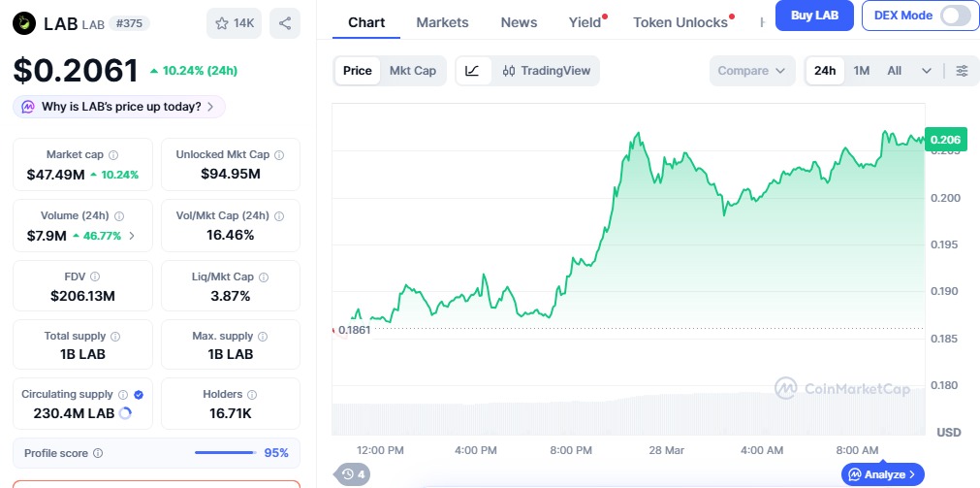Open the history clock badge showing 4

353,474
